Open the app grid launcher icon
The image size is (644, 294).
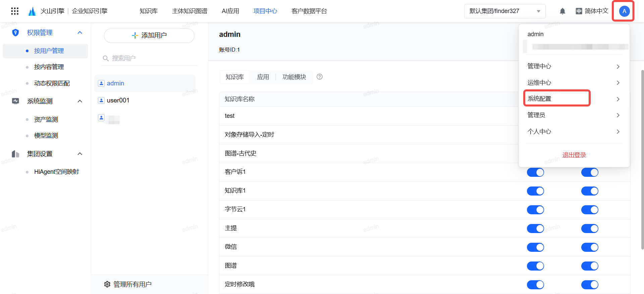click(x=15, y=11)
